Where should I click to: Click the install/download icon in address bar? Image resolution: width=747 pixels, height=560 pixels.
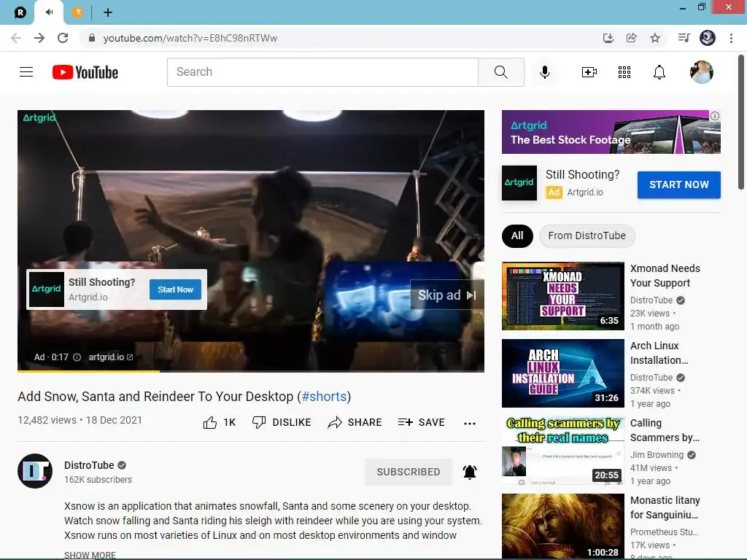pyautogui.click(x=608, y=38)
